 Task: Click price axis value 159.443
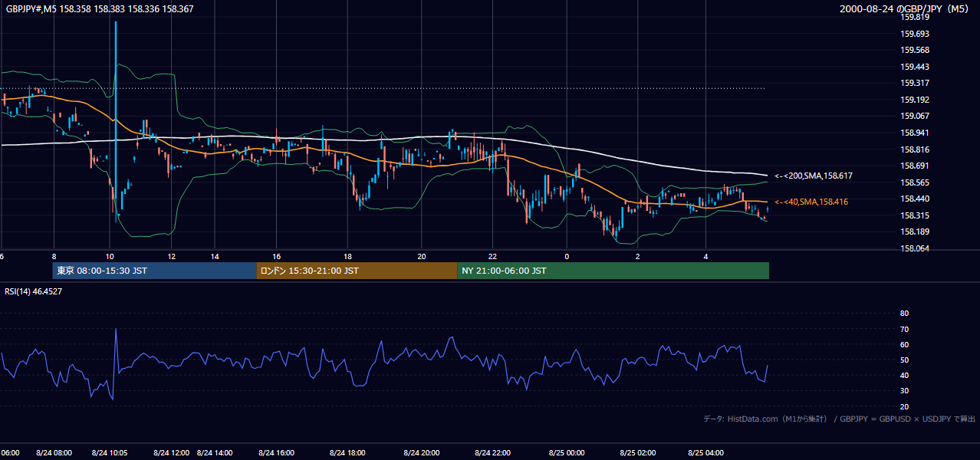point(915,67)
